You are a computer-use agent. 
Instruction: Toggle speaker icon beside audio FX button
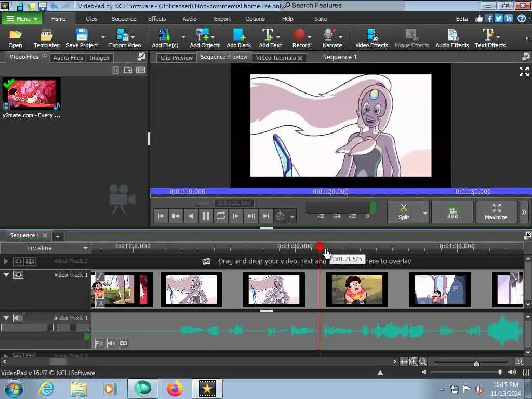point(111,344)
